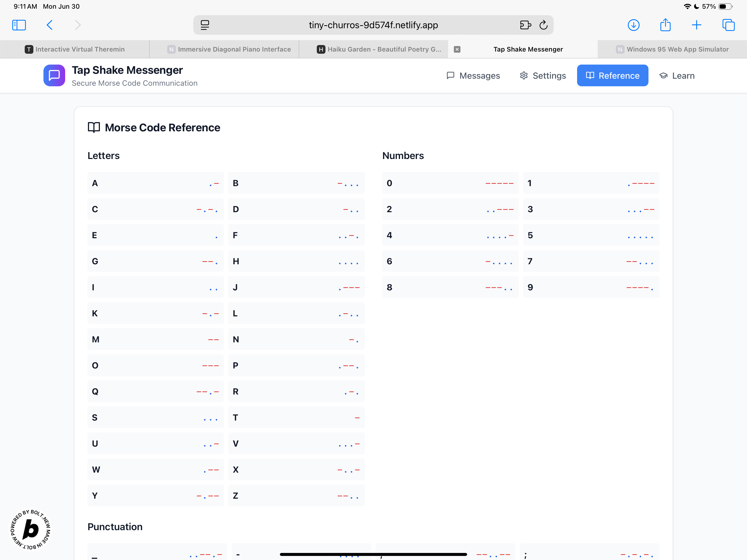Open the page menu icon in address bar

(x=205, y=25)
